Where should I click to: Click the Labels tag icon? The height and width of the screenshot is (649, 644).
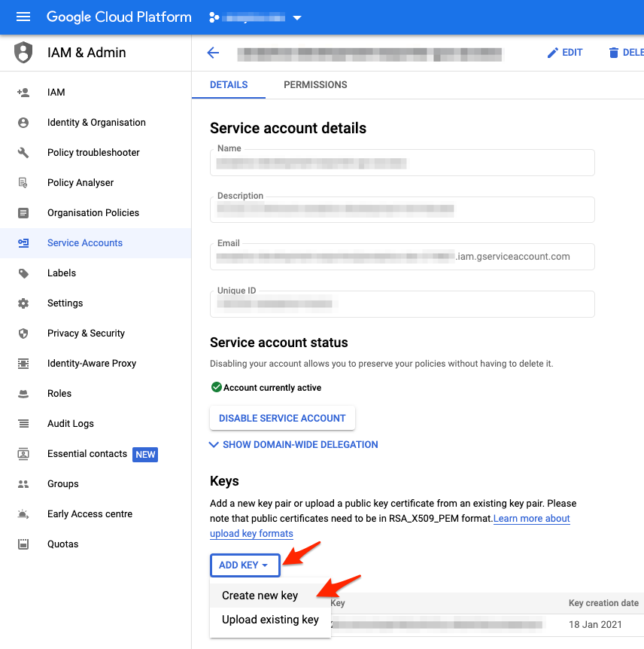pos(23,273)
